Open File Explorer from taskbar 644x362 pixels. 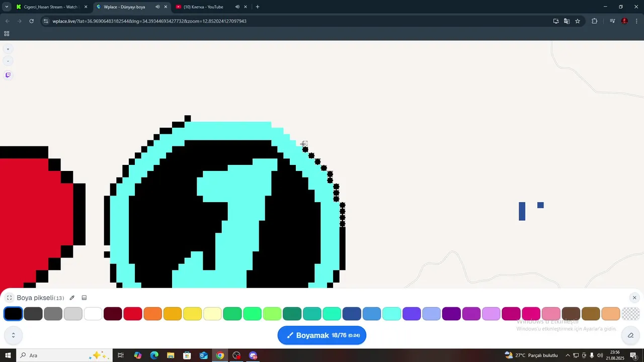(x=171, y=355)
